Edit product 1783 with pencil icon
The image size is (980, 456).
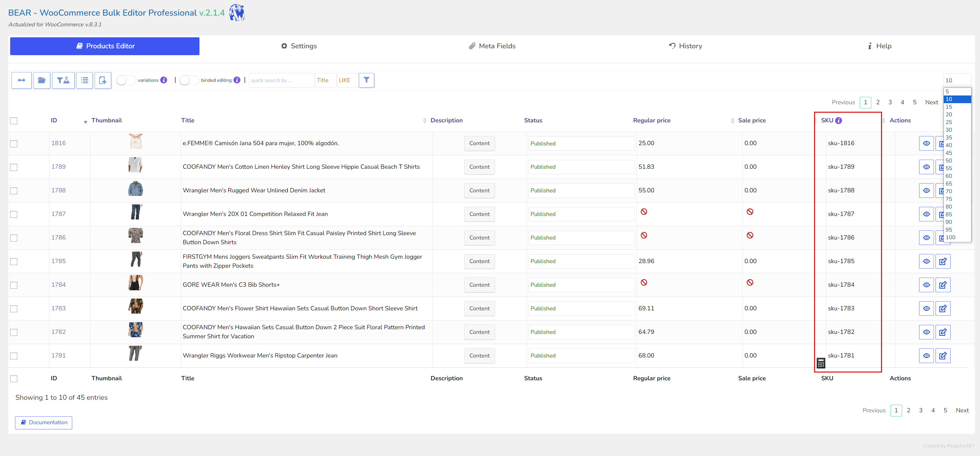943,308
